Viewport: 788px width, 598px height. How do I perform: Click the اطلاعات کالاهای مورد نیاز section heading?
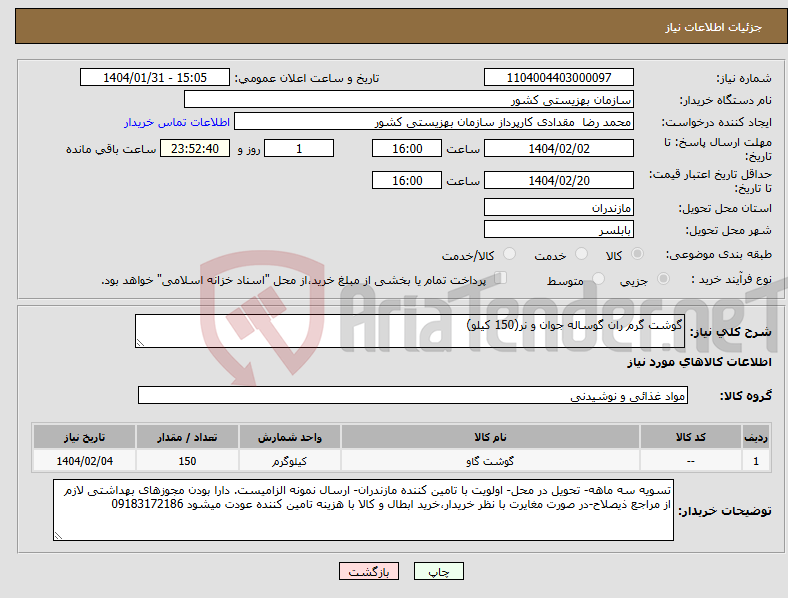point(699,362)
